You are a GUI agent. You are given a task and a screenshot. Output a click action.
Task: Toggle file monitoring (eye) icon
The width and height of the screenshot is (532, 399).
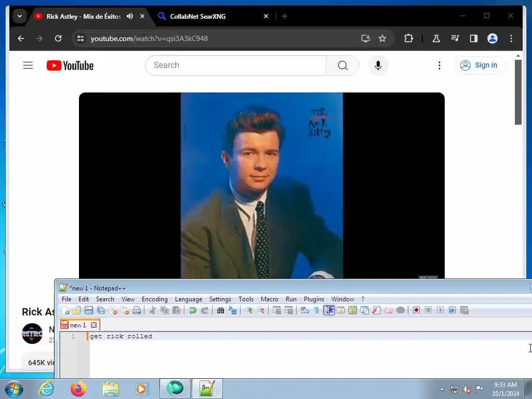[x=401, y=310]
